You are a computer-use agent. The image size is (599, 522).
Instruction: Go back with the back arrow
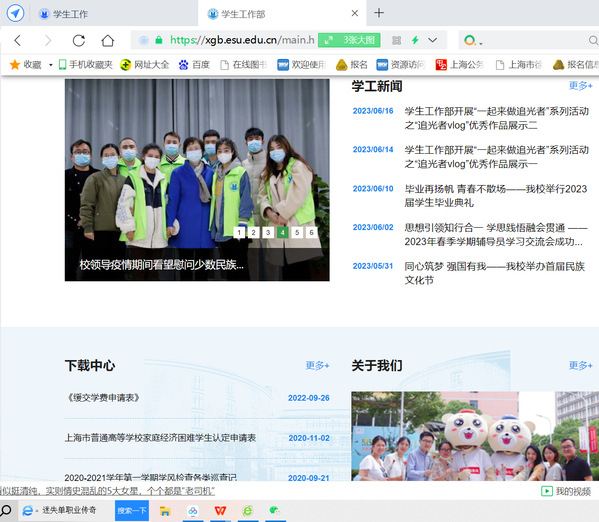pyautogui.click(x=18, y=40)
